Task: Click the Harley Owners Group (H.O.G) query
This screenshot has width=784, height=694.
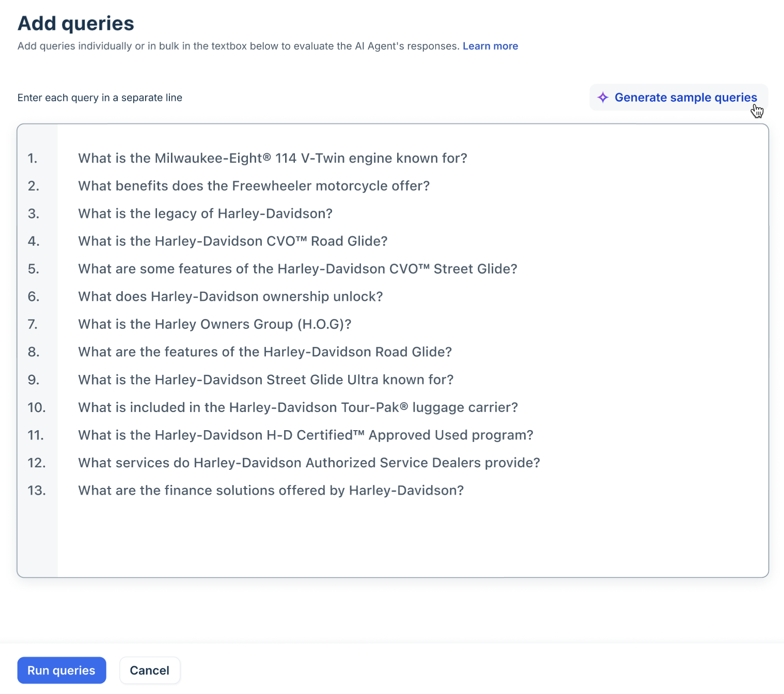Action: [x=214, y=324]
